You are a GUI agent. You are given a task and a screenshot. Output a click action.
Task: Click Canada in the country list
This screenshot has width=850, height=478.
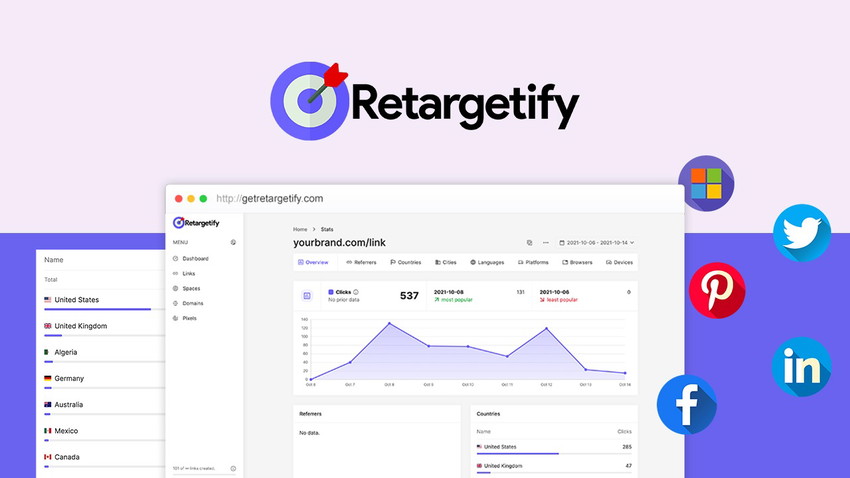coord(67,457)
